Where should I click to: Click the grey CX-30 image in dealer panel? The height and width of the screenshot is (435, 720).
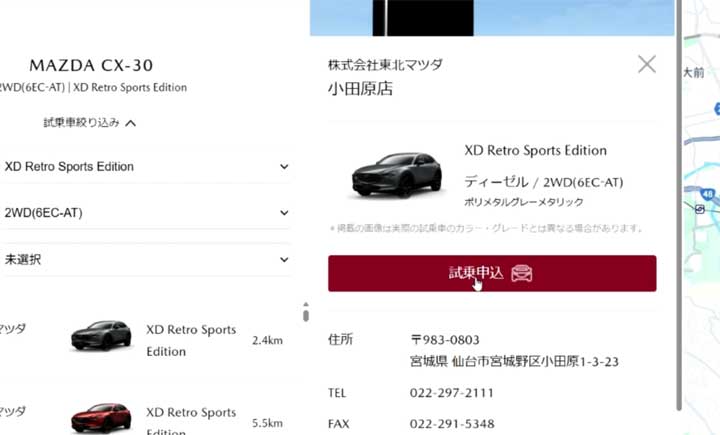(397, 175)
